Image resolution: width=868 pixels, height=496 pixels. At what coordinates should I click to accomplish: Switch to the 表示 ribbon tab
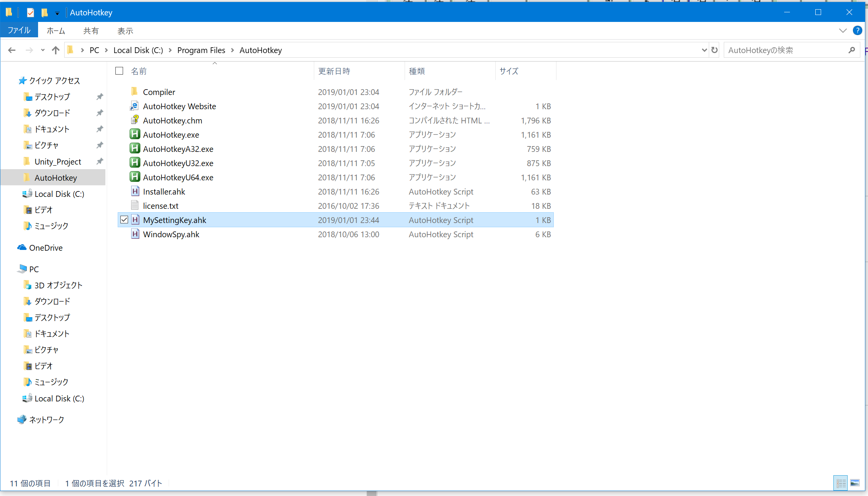(x=125, y=31)
